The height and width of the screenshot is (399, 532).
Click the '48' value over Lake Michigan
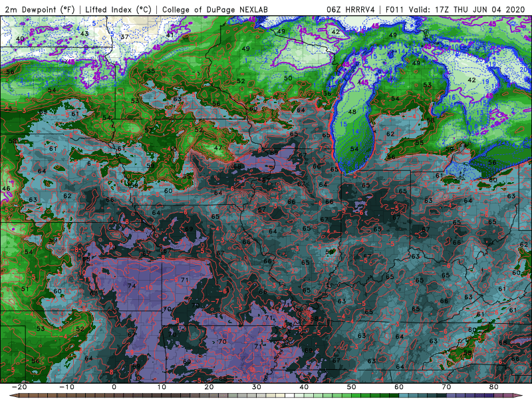352,112
